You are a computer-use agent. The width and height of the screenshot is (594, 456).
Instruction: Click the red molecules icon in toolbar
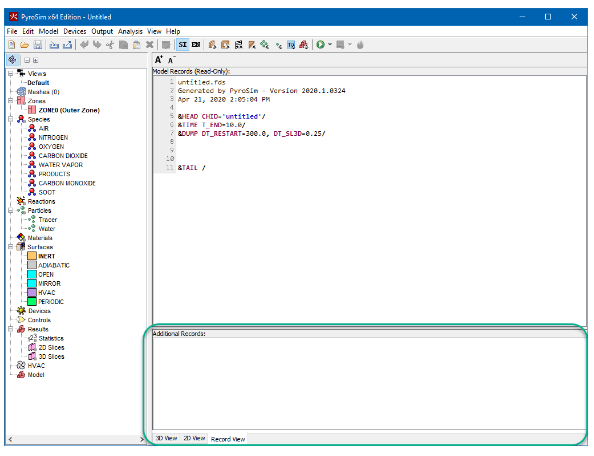(x=303, y=45)
